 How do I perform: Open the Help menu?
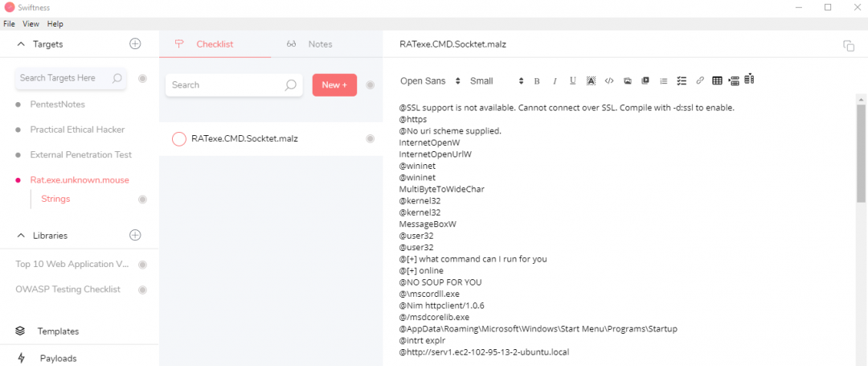(55, 24)
